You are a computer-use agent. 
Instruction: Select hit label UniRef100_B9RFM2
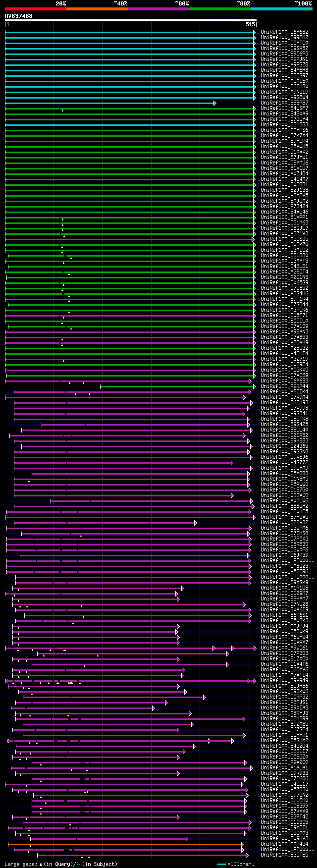coord(284,38)
